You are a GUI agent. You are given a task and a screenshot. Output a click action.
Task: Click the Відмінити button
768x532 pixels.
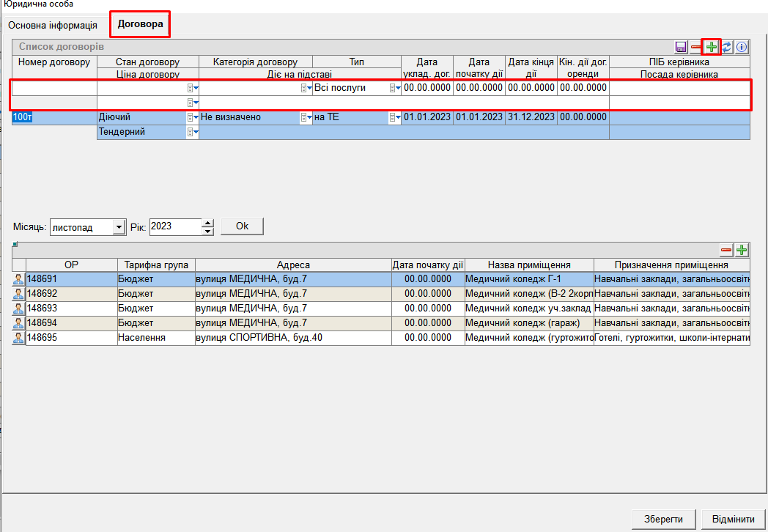(x=733, y=519)
